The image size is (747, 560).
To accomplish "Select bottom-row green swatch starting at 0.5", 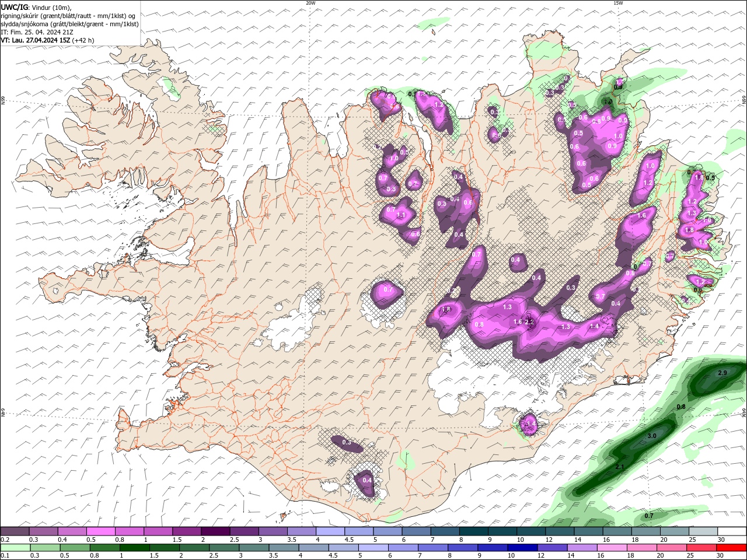I will (75, 547).
